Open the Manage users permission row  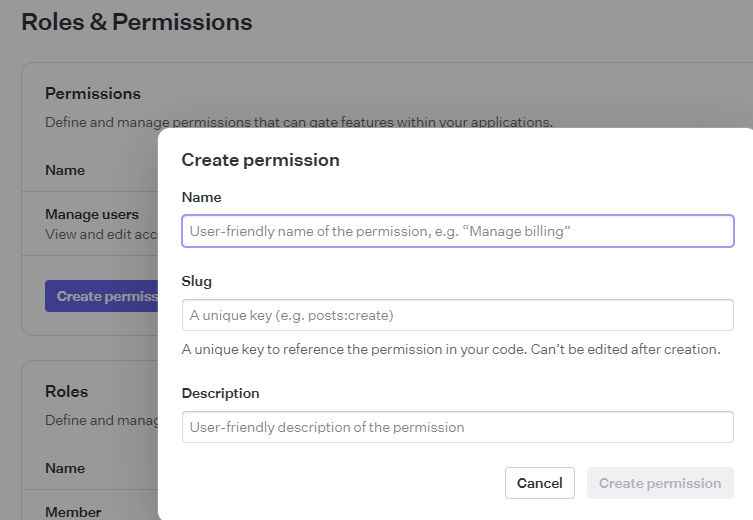point(90,224)
